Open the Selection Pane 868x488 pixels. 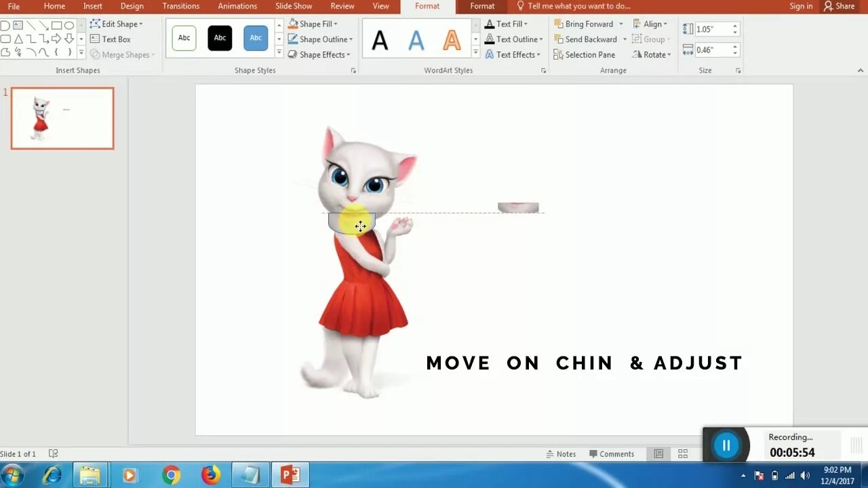point(584,55)
